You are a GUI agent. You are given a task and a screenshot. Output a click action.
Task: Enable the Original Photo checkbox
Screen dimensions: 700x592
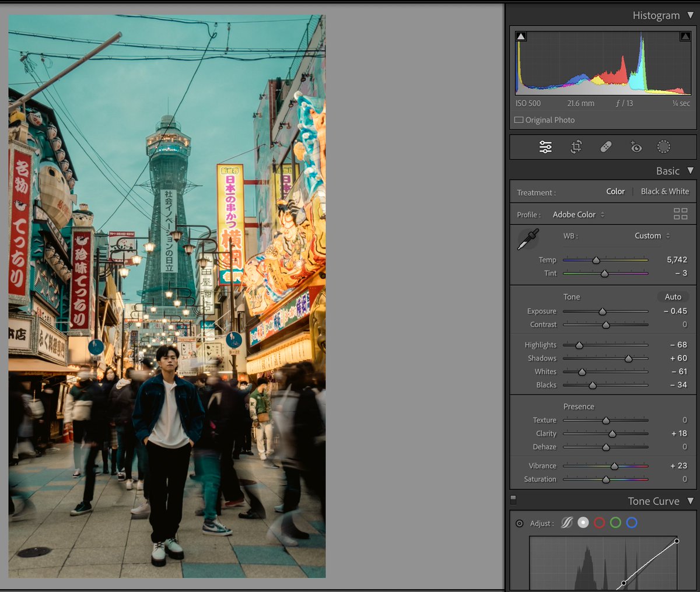[519, 120]
